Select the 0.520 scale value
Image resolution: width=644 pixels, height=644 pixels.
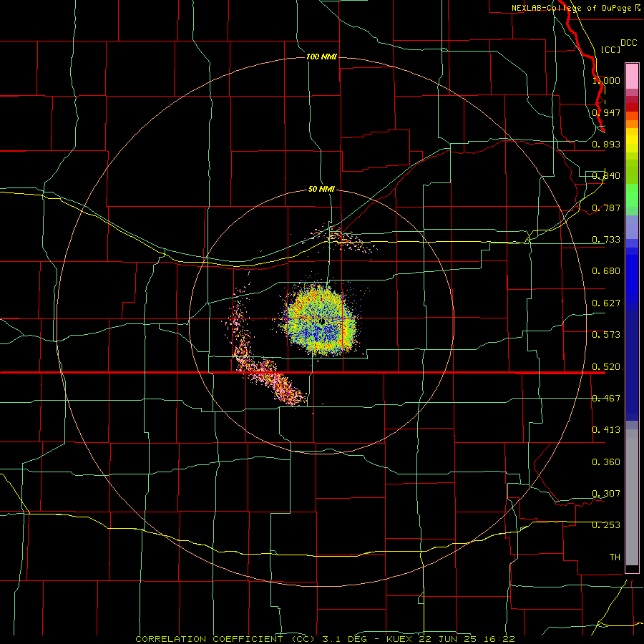(x=606, y=367)
